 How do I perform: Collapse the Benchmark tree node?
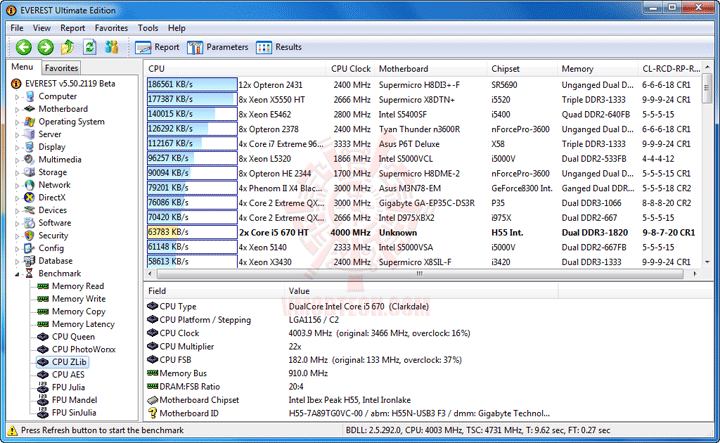point(17,274)
